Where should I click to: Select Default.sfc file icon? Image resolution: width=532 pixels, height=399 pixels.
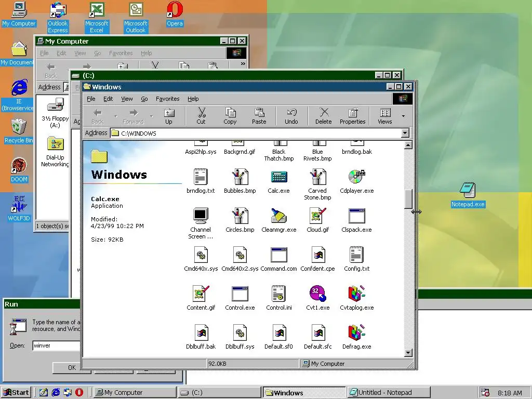(317, 333)
